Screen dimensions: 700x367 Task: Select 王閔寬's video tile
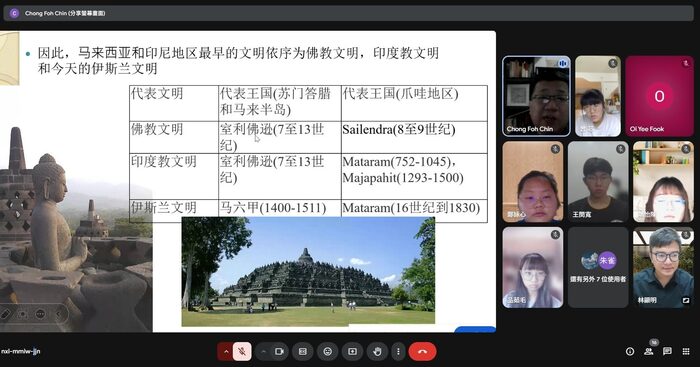(598, 182)
